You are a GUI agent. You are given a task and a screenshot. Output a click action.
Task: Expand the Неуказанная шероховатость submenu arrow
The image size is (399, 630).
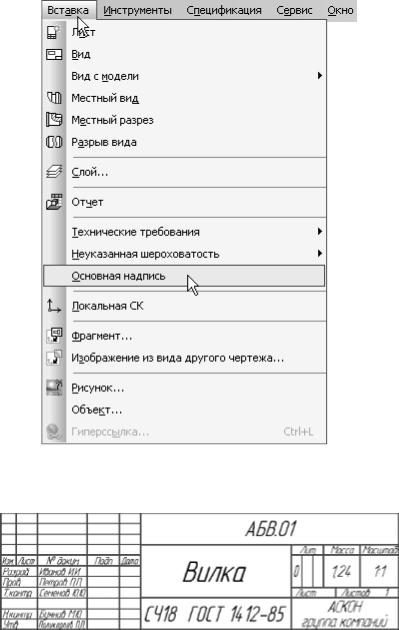pos(319,253)
